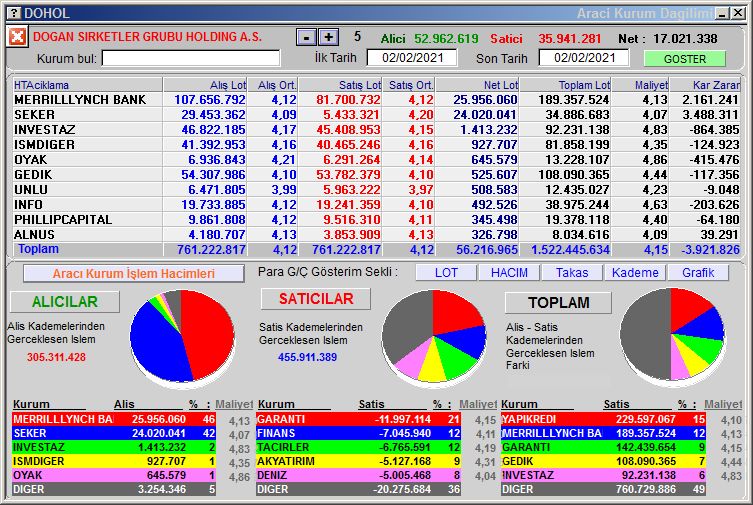Click the green GOSTER button
Viewport: 753px width, 505px height.
[x=684, y=59]
